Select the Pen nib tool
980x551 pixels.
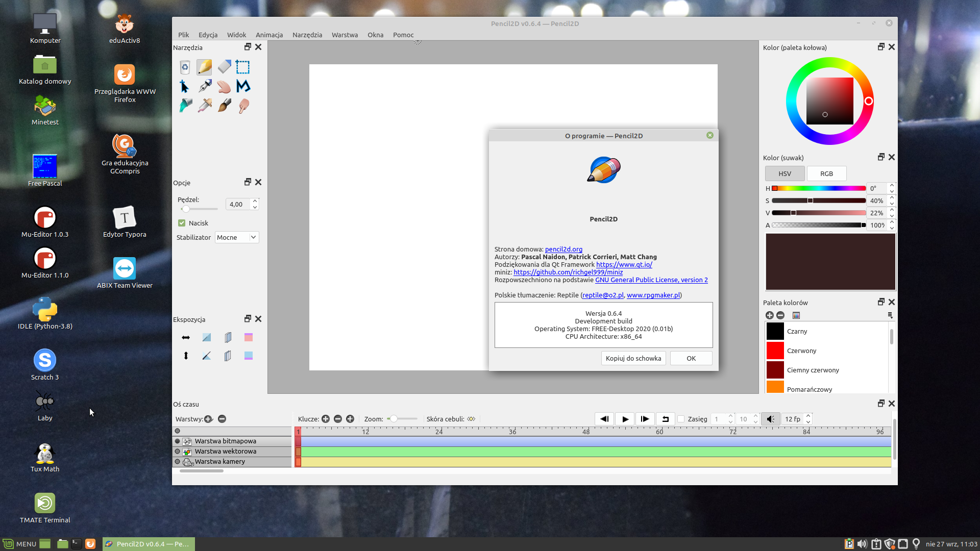pos(205,86)
